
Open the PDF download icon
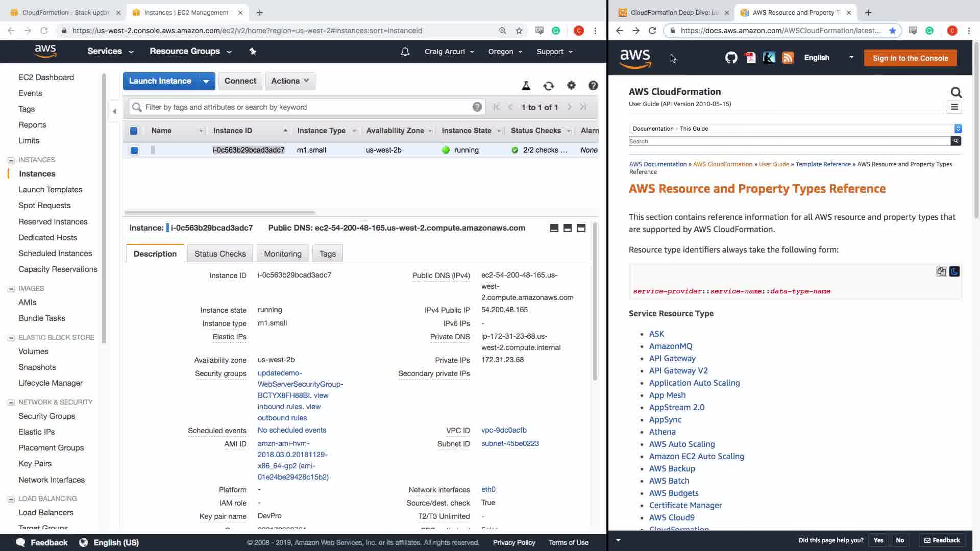pyautogui.click(x=750, y=58)
